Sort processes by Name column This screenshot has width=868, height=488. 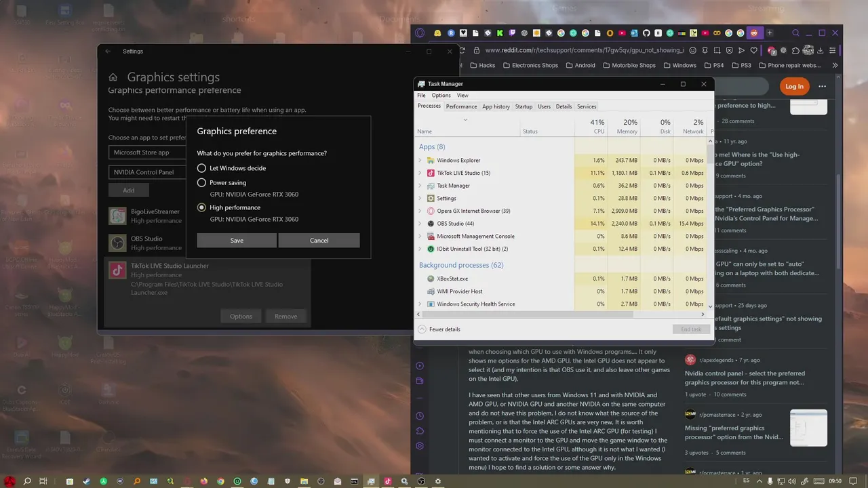tap(468, 126)
